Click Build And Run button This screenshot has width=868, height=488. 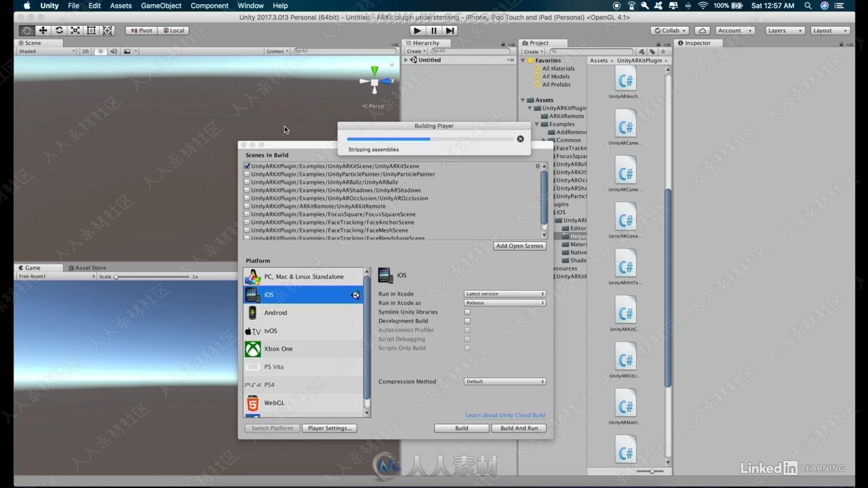tap(519, 428)
